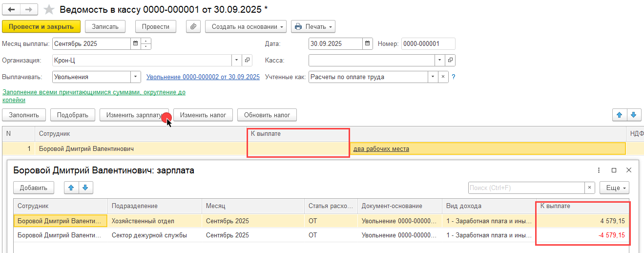Click Провести и закрыть button
The height and width of the screenshot is (253, 644).
coord(41,26)
